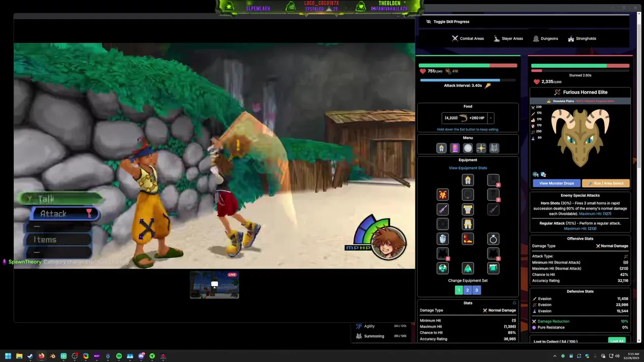The image size is (644, 362).
Task: Click Run / Area Select button
Action: (x=606, y=183)
